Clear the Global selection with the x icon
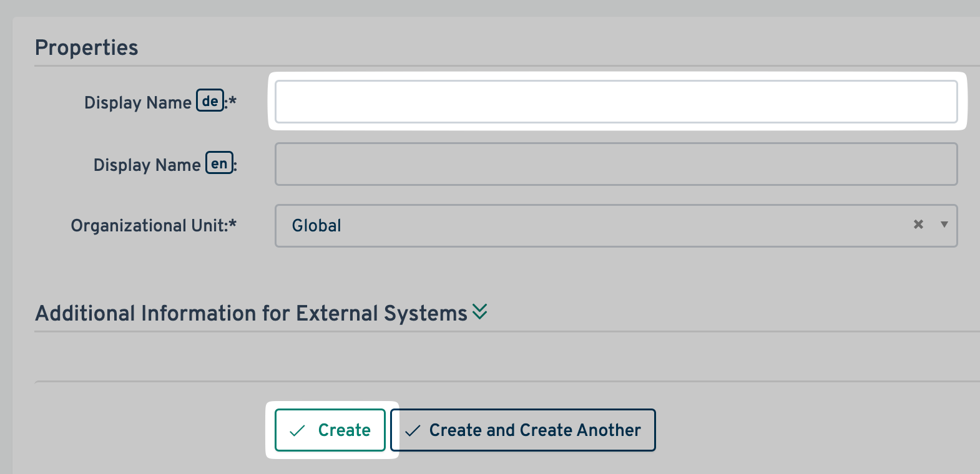 tap(918, 225)
